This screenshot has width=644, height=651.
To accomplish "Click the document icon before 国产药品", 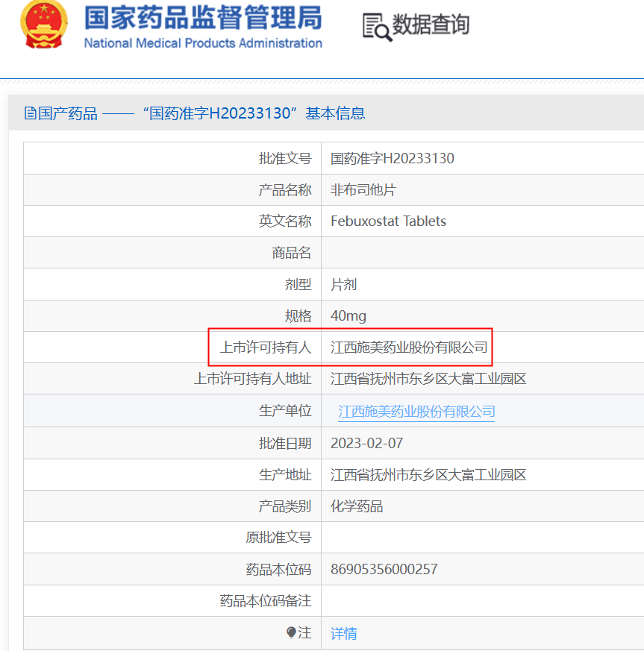I will (30, 113).
